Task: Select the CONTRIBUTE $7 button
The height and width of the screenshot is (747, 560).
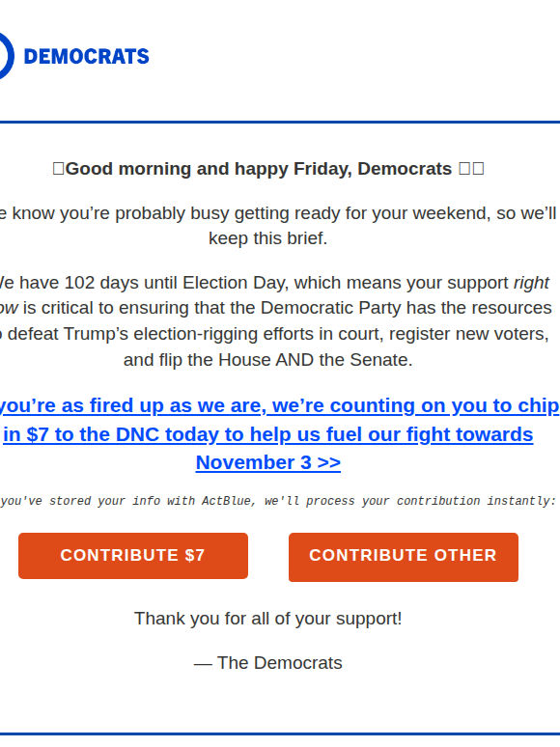Action: pyautogui.click(x=133, y=556)
